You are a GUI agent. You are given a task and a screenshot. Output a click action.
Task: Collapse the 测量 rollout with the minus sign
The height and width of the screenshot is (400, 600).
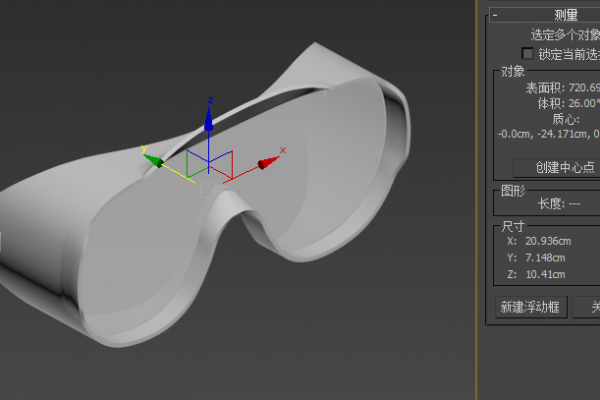click(x=494, y=15)
